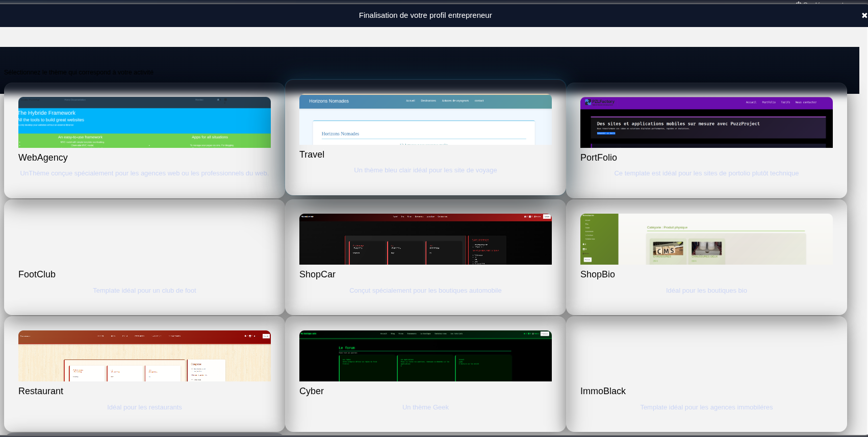Click the 'Un thème Geek' description

425,407
